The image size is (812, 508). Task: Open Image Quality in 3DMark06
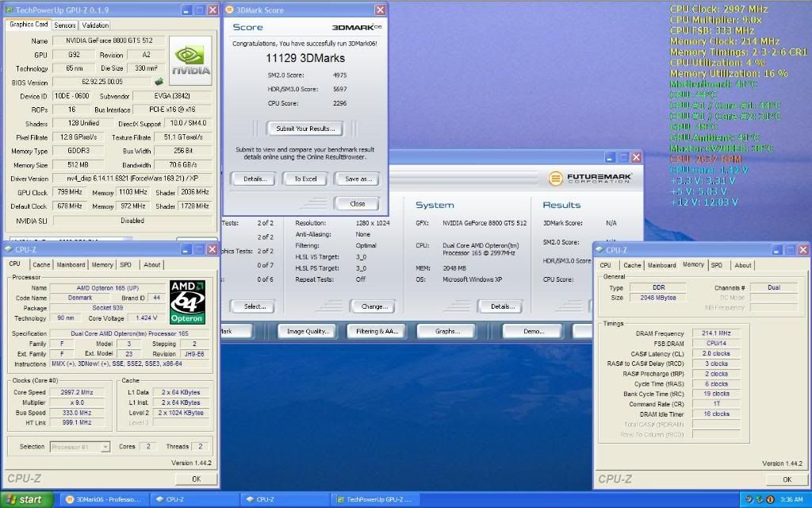point(308,331)
